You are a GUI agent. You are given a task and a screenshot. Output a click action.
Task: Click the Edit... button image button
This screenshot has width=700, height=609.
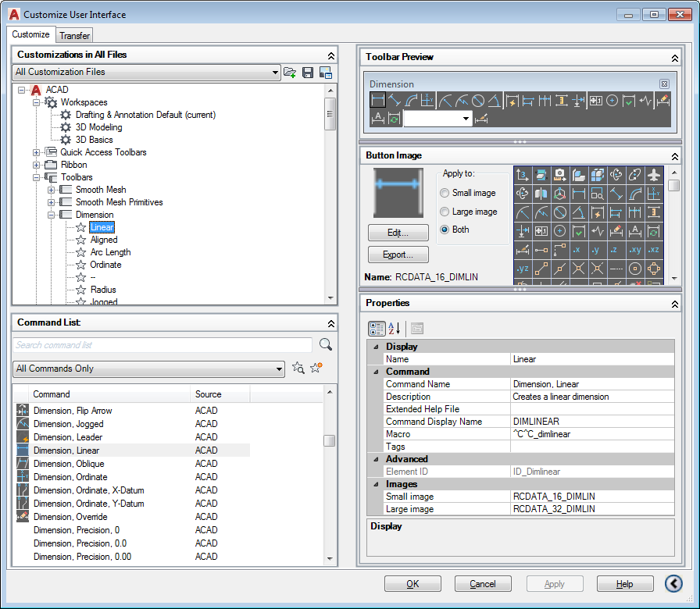398,233
